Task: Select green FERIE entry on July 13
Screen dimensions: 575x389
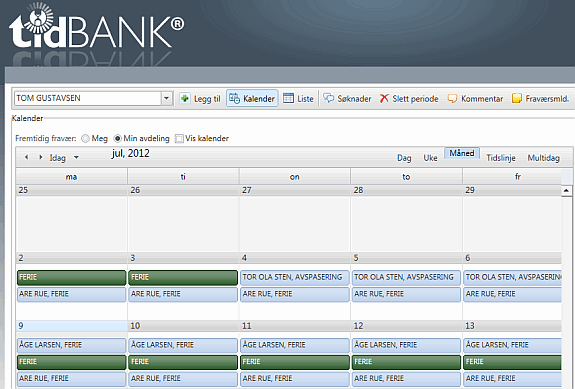Action: pyautogui.click(x=513, y=362)
